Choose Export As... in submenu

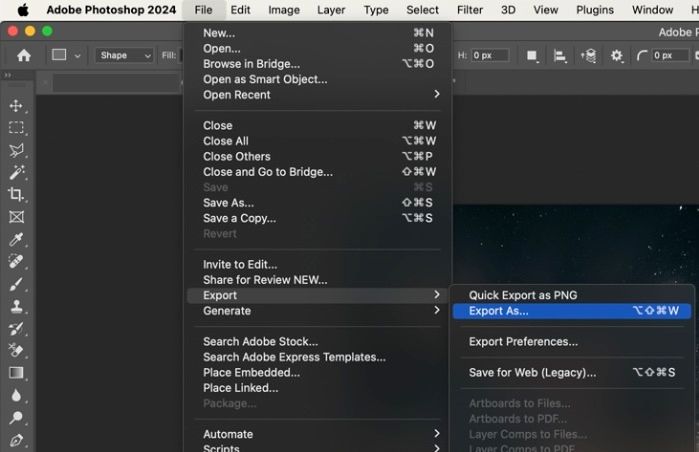572,311
